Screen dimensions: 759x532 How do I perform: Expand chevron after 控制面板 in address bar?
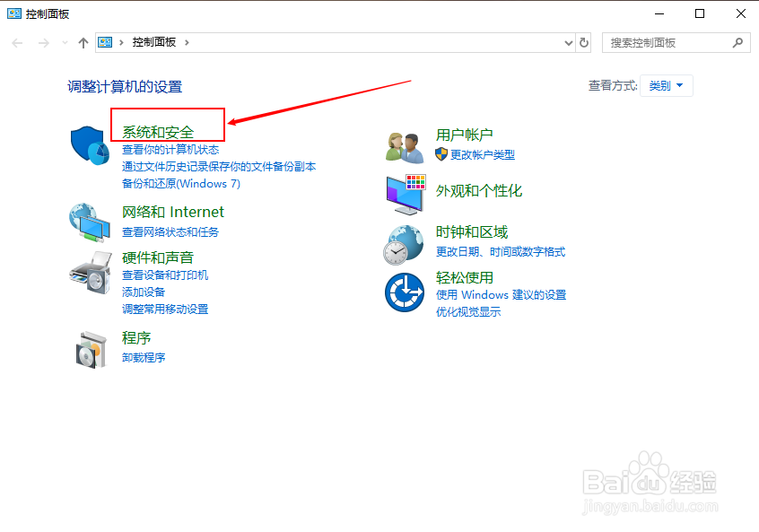[x=187, y=42]
